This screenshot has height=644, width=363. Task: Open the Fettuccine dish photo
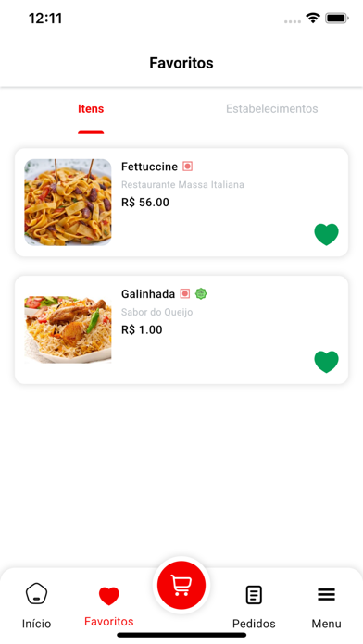click(68, 203)
